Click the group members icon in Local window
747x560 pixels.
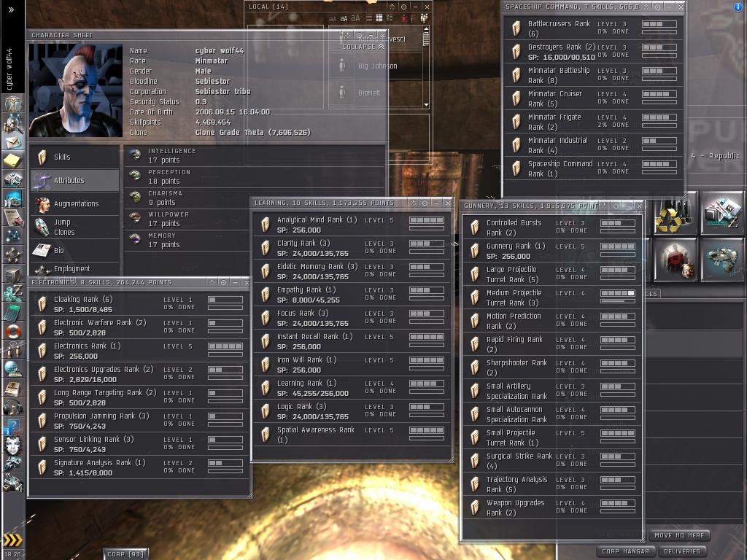424,18
